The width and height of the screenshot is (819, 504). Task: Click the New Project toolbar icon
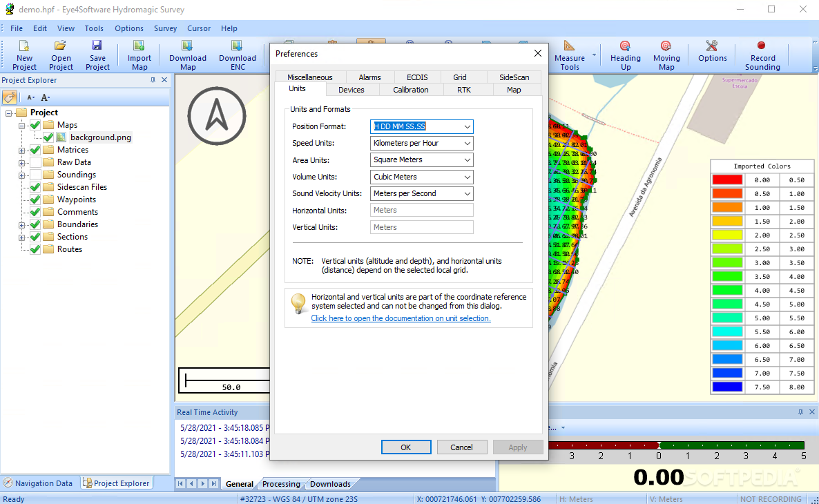coord(24,46)
